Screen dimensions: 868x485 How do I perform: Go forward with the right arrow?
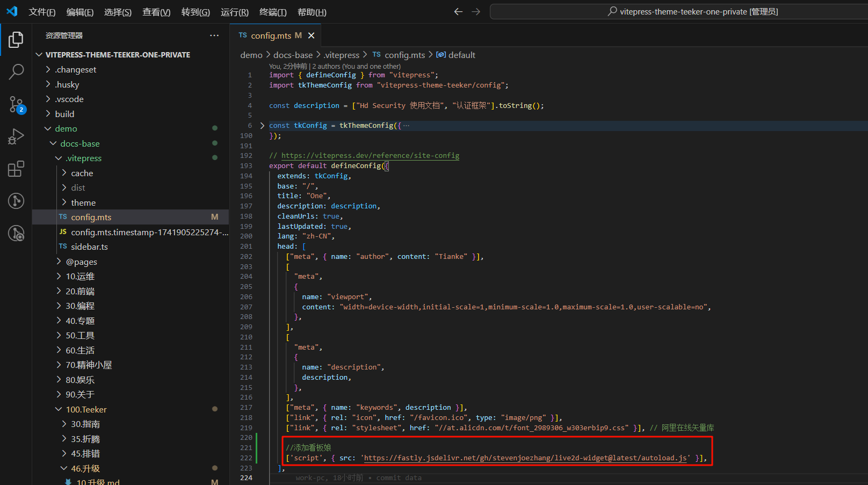[476, 11]
